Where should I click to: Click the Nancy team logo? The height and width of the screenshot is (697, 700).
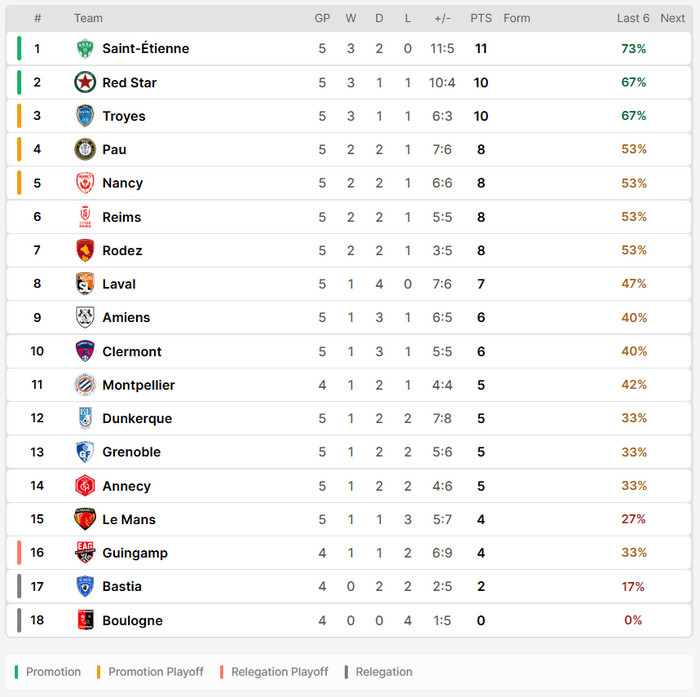pos(85,183)
